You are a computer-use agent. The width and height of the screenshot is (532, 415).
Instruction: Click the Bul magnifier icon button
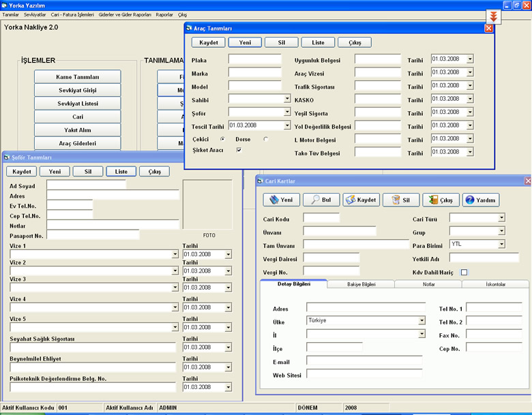coord(321,200)
